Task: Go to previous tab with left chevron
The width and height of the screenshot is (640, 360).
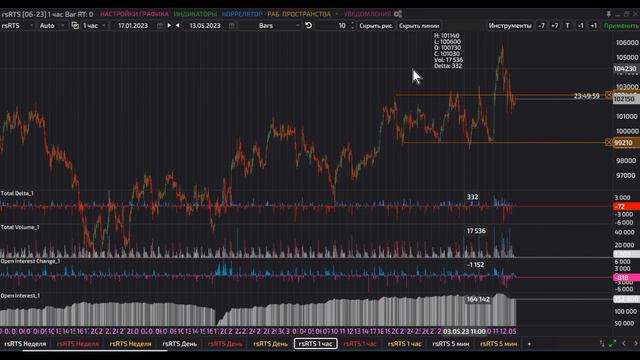Action: coord(624,344)
